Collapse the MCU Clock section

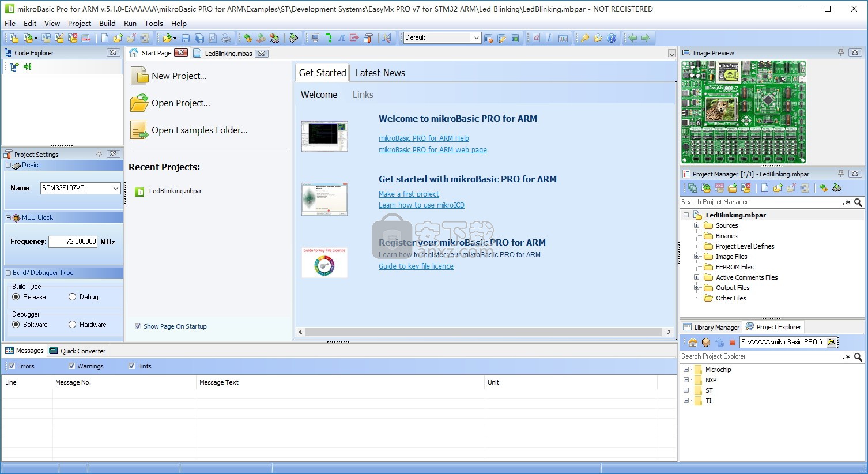(x=8, y=218)
